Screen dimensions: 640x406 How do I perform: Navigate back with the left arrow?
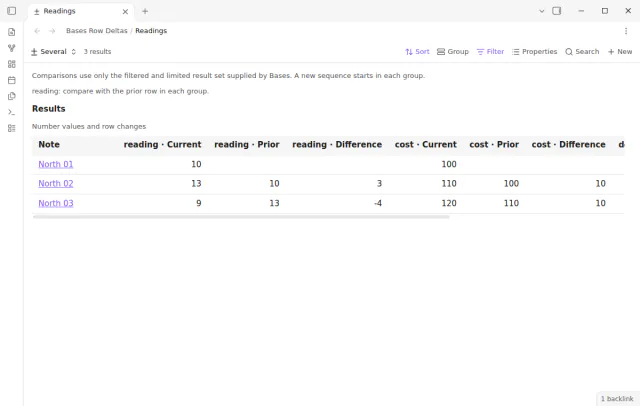[37, 31]
